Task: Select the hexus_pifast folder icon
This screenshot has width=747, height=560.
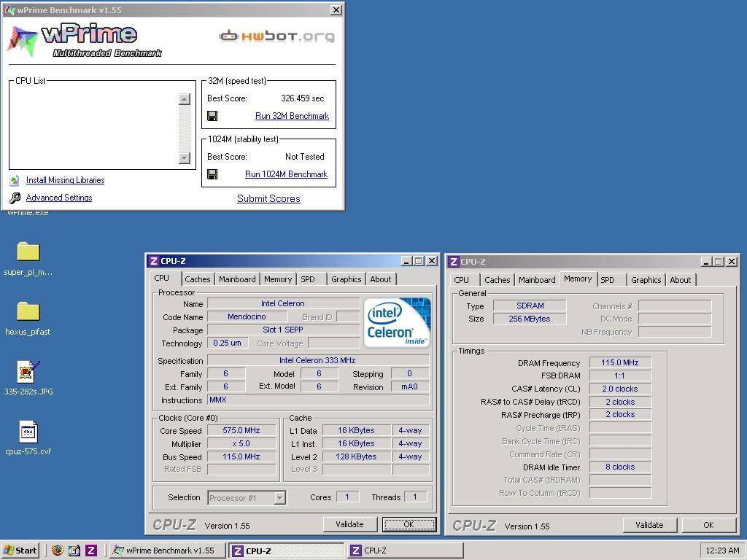Action: tap(28, 311)
